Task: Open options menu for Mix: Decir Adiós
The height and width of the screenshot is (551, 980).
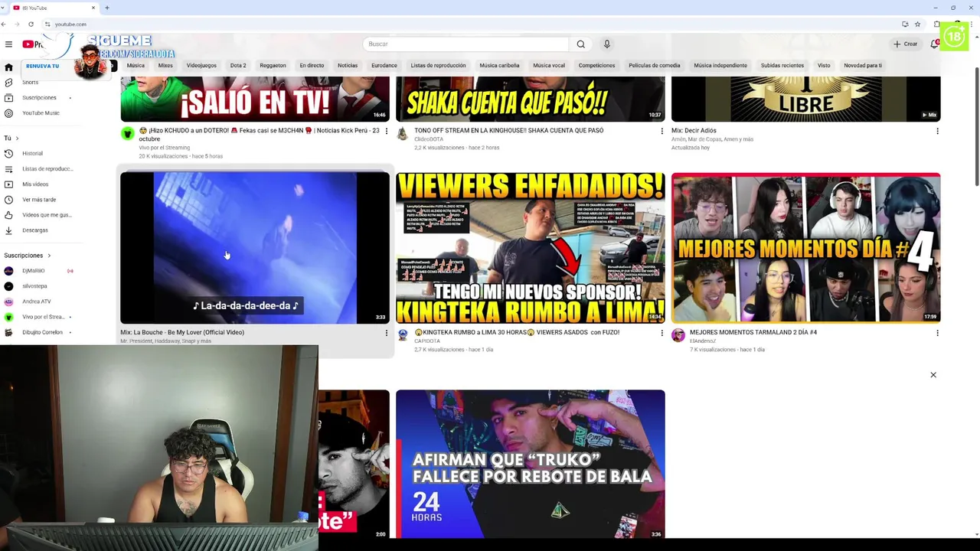Action: pyautogui.click(x=937, y=131)
